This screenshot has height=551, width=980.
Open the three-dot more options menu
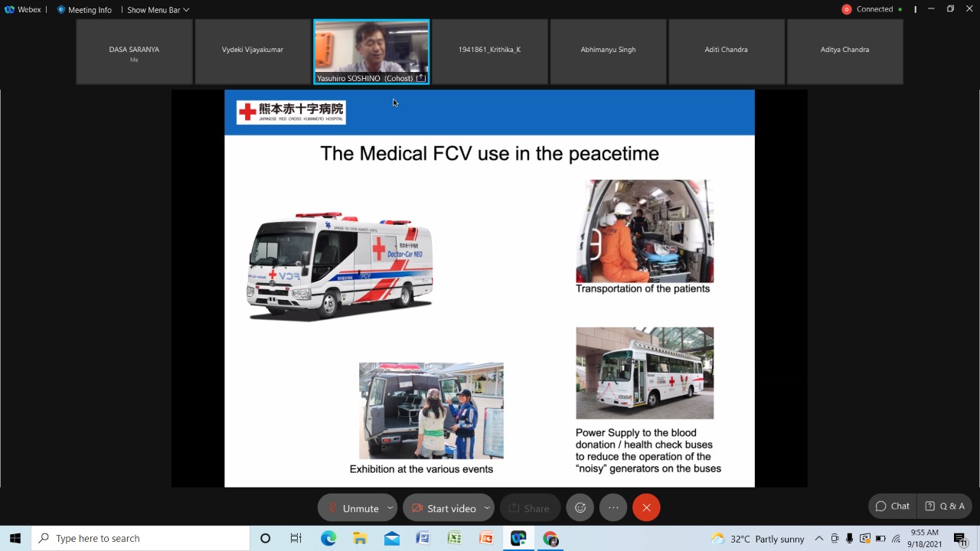point(613,507)
